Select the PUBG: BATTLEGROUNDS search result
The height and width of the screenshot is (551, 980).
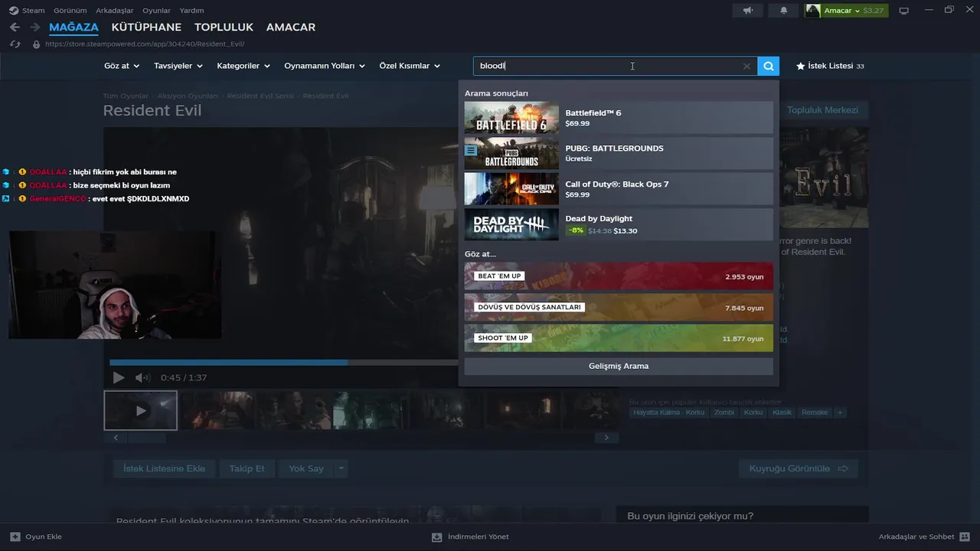coord(619,153)
